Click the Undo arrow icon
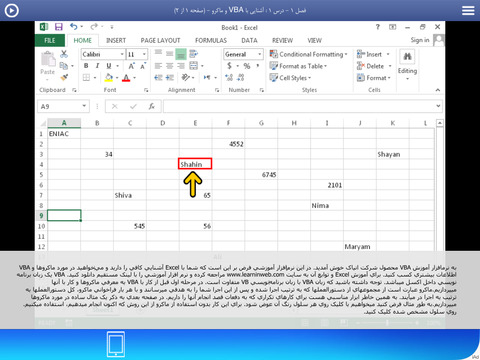 click(x=74, y=27)
